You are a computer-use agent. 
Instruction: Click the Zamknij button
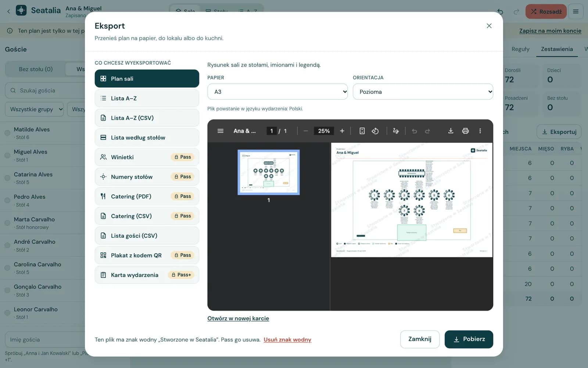pos(420,339)
